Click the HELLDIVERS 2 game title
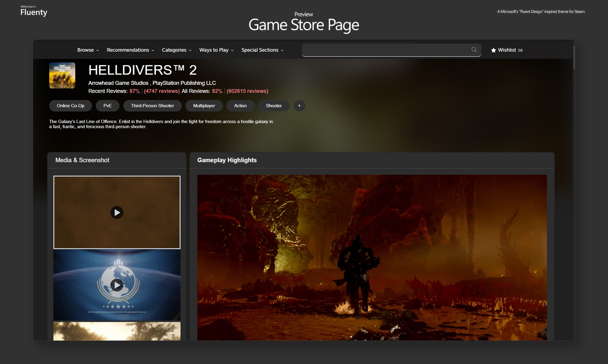Screen dimensions: 608x364 (x=142, y=70)
